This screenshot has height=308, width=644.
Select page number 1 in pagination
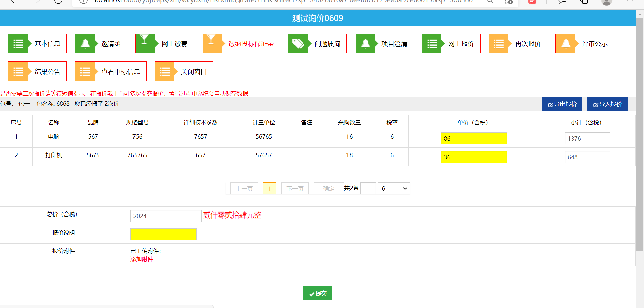269,189
